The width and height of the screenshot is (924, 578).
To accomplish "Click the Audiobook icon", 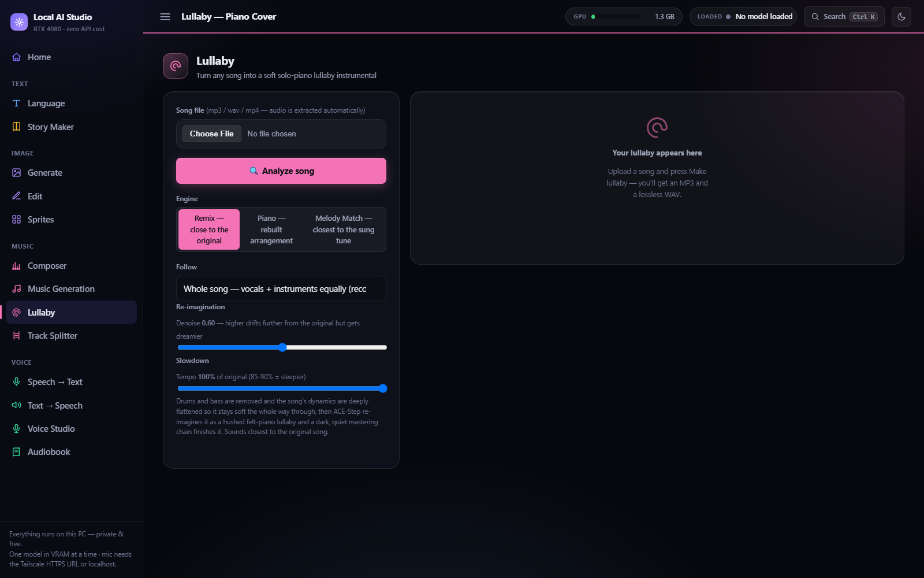I will click(x=17, y=452).
